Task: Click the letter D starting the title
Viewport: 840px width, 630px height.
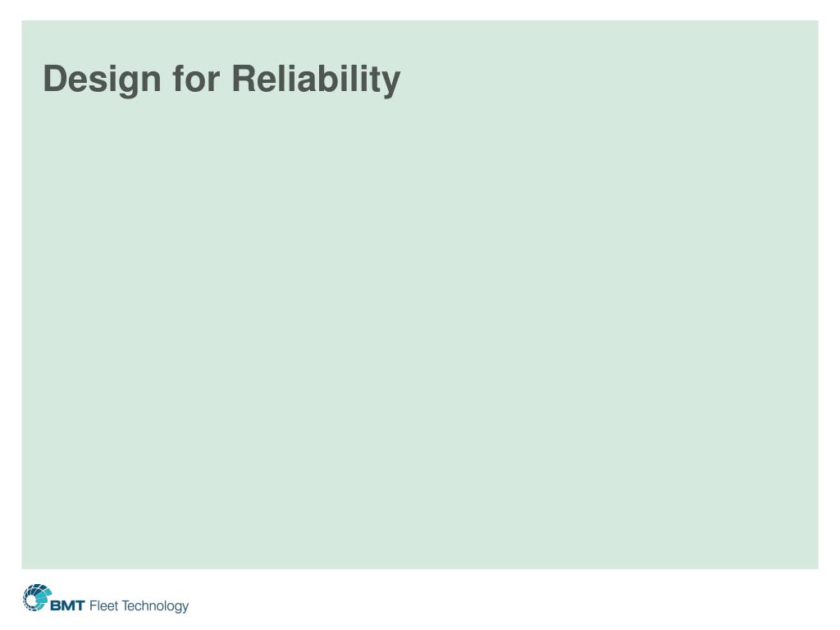Action: click(54, 79)
